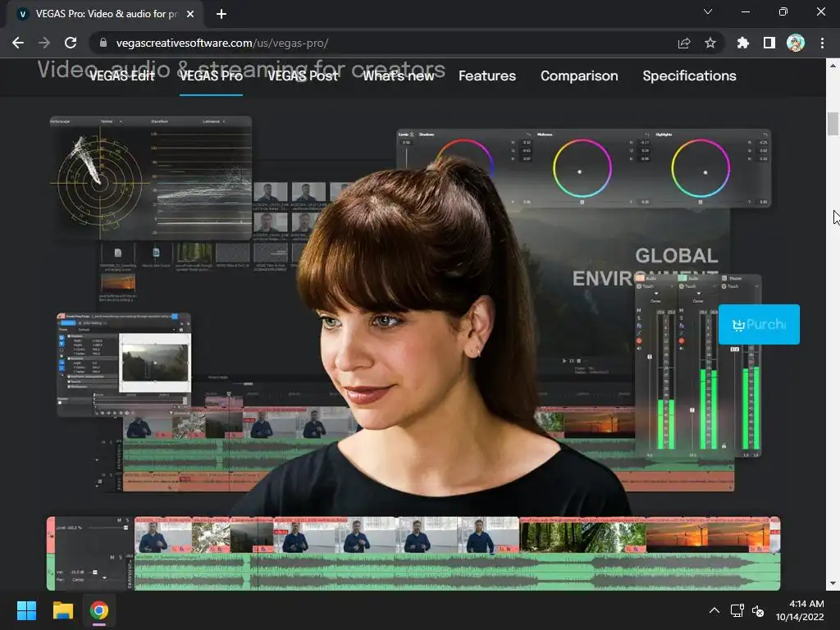Go forward with the forward arrow

pyautogui.click(x=44, y=43)
